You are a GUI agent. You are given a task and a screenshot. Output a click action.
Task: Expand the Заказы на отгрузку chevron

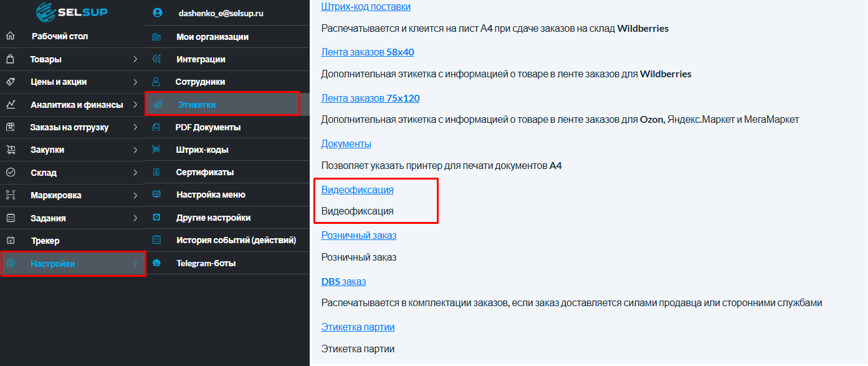click(135, 127)
